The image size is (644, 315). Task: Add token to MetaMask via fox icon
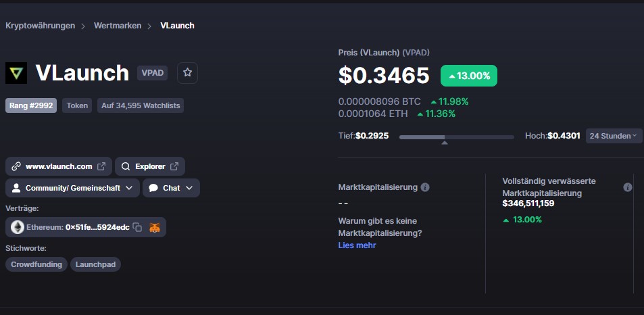(155, 227)
